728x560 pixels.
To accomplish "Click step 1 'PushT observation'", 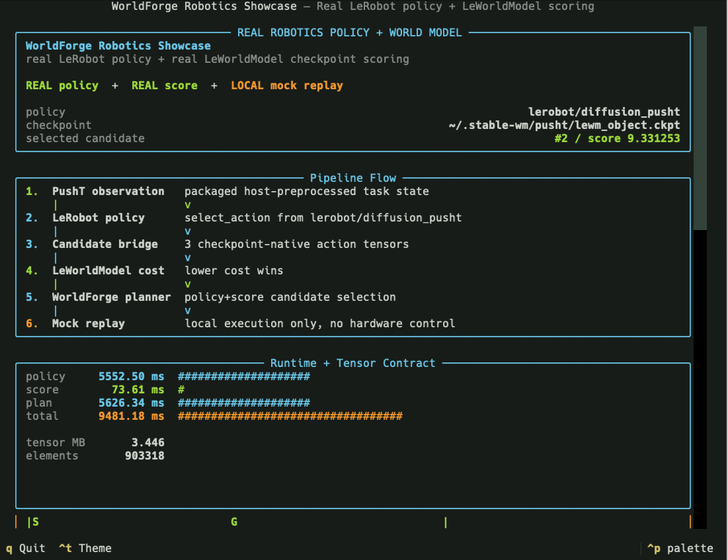I will coord(108,191).
